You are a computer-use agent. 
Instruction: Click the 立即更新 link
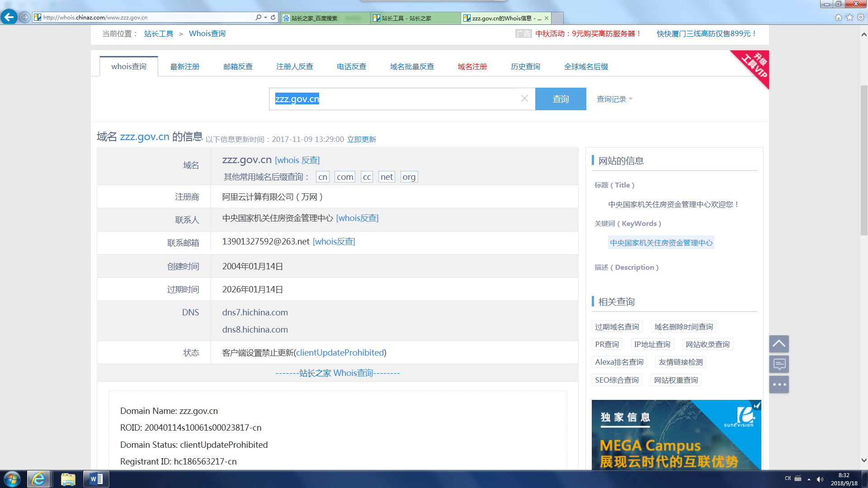point(361,139)
